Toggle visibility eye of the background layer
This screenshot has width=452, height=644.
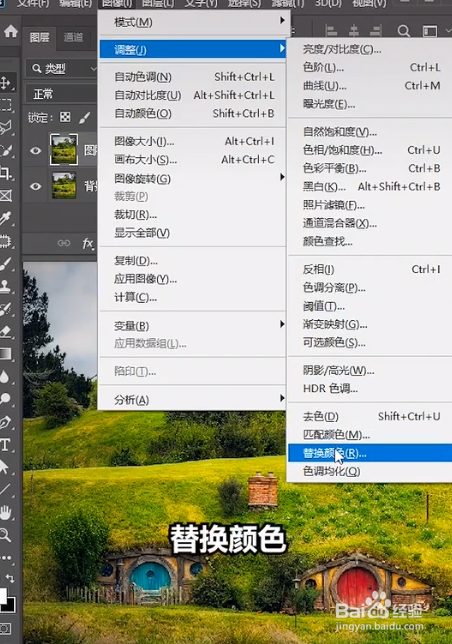pos(36,186)
